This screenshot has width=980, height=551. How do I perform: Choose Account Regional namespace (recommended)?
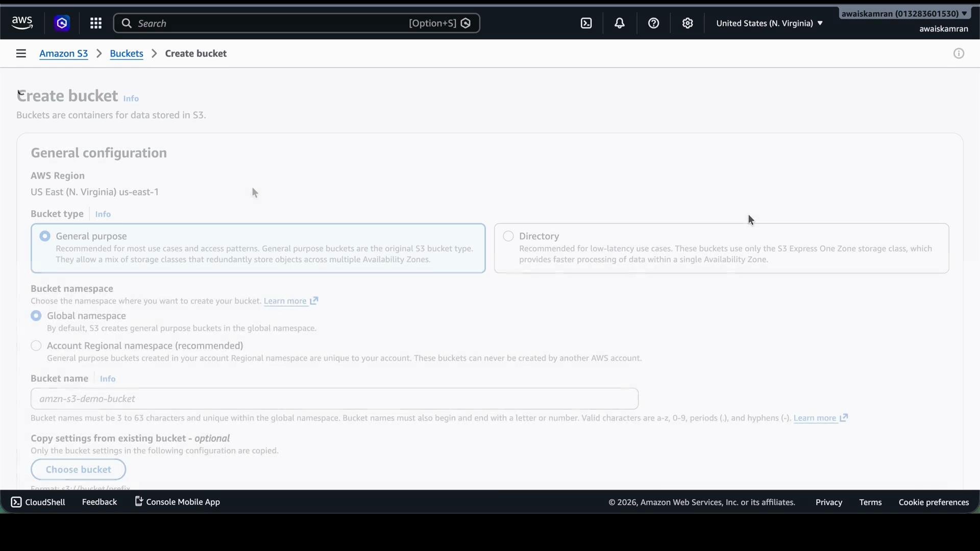(x=36, y=346)
